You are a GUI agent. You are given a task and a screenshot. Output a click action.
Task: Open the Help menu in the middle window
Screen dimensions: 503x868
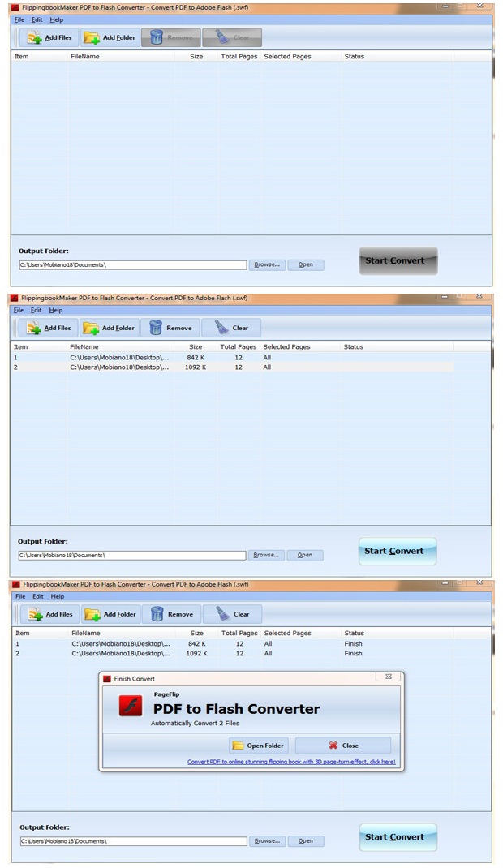[56, 311]
